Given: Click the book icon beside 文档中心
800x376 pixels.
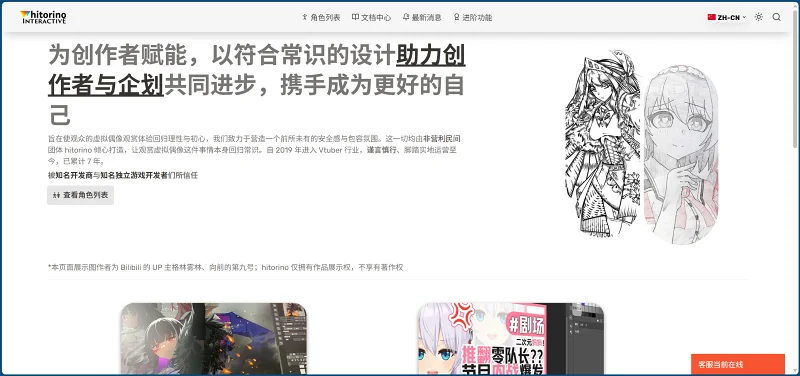Looking at the screenshot, I should click(x=355, y=17).
